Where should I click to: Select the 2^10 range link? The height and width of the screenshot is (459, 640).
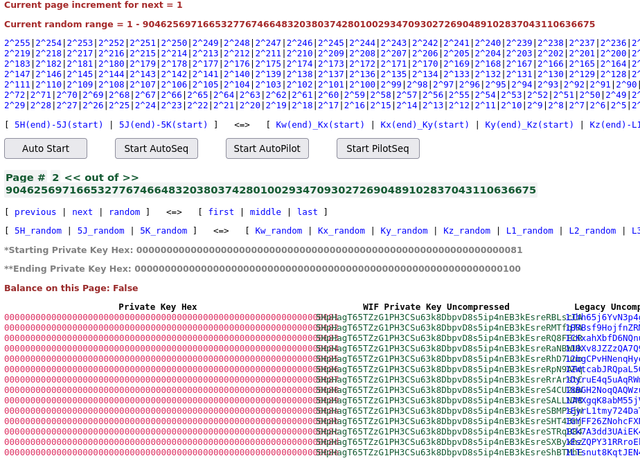[511, 106]
